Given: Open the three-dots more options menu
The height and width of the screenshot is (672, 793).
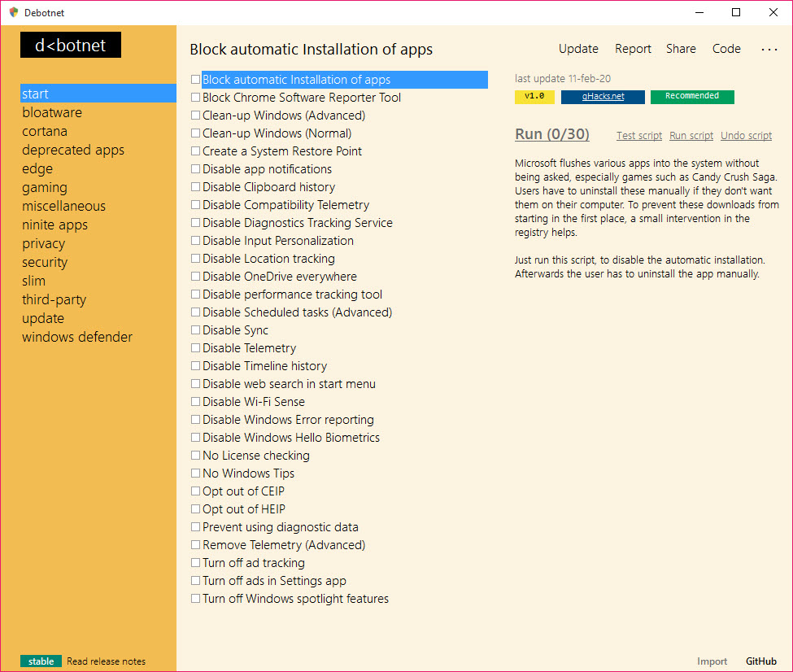Looking at the screenshot, I should (x=769, y=50).
